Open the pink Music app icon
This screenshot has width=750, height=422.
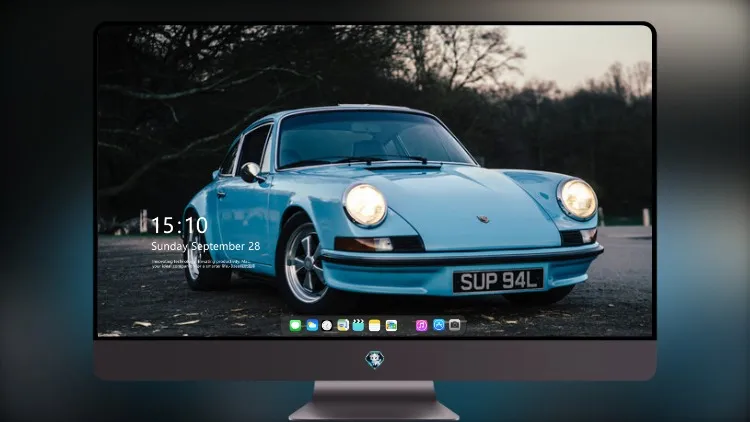(x=421, y=326)
